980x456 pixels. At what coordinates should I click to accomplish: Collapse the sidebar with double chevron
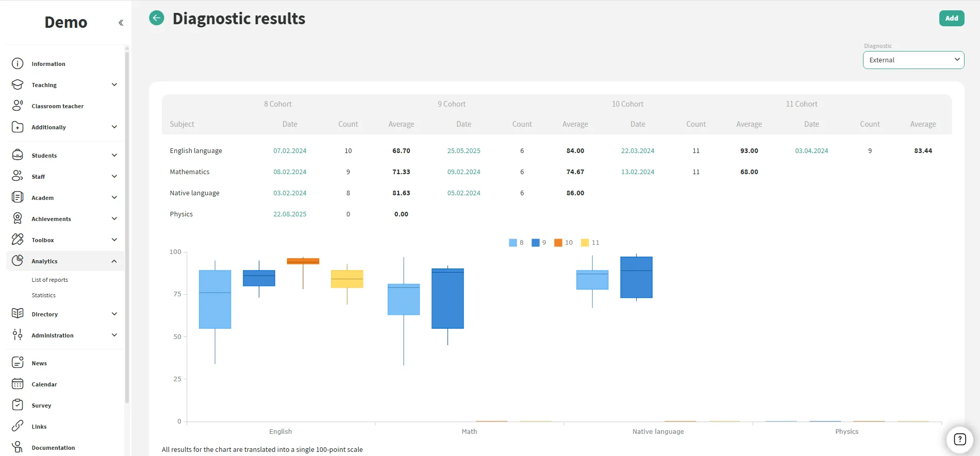tap(121, 23)
